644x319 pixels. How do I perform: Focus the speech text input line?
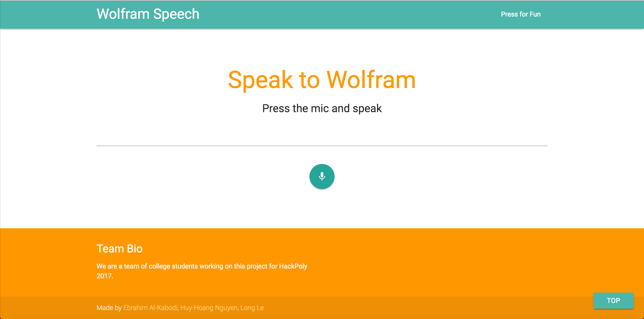click(x=322, y=140)
